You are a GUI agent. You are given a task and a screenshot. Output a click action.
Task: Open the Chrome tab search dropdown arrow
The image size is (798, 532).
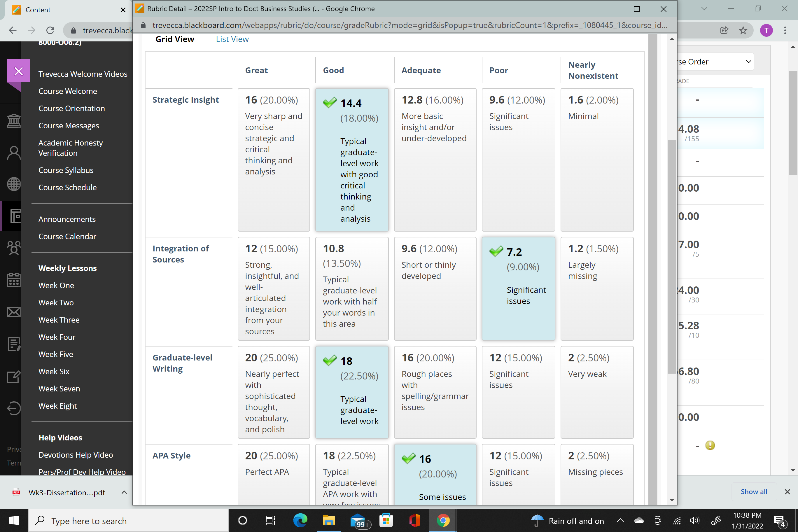(704, 9)
